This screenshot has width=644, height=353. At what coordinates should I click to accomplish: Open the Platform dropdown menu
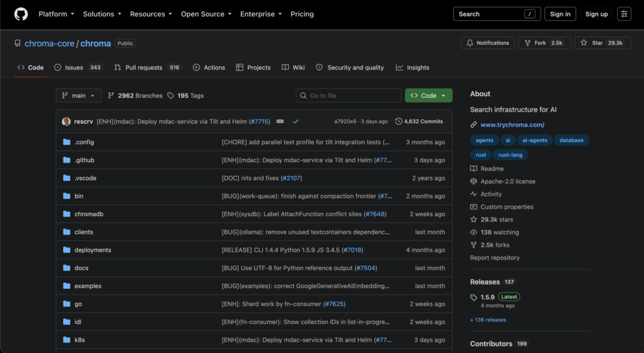[x=56, y=14]
